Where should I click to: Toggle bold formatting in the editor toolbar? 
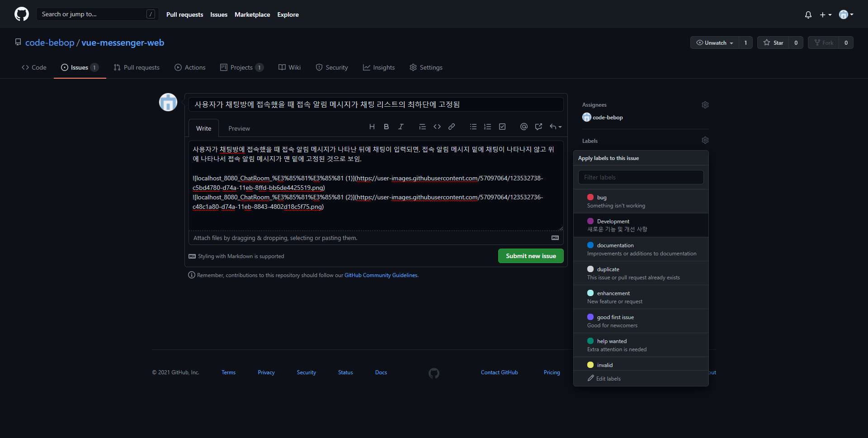click(x=387, y=127)
